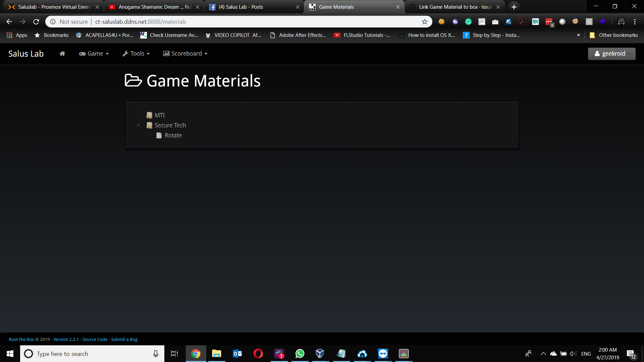The image size is (644, 362).
Task: Open the geekroid account dropdown
Action: (x=611, y=54)
